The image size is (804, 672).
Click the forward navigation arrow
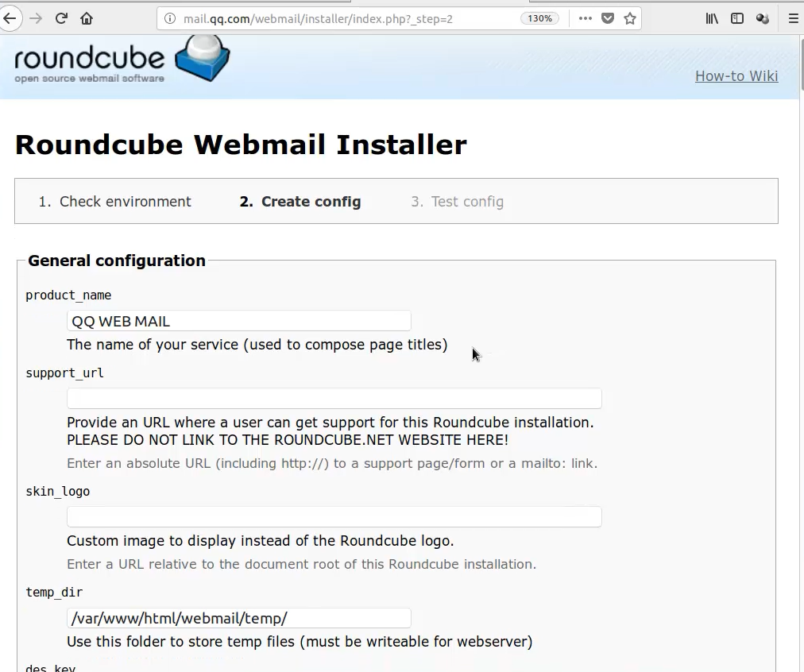click(36, 18)
